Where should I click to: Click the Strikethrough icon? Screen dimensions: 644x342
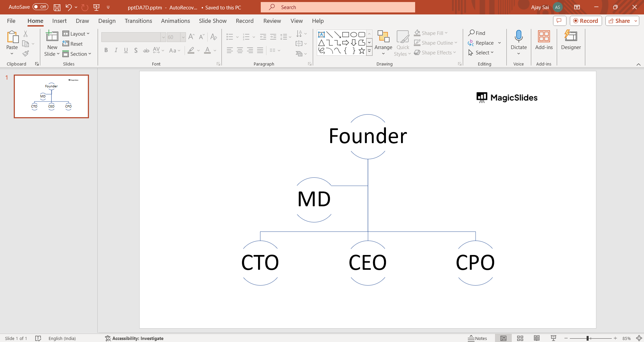pos(146,50)
